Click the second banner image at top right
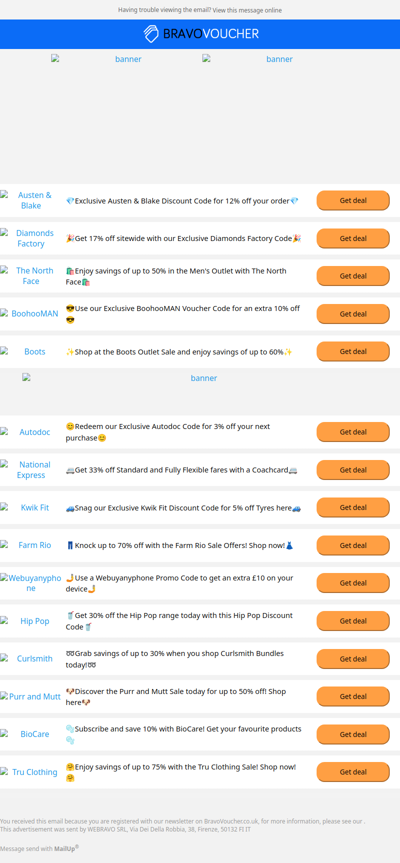 click(x=276, y=59)
